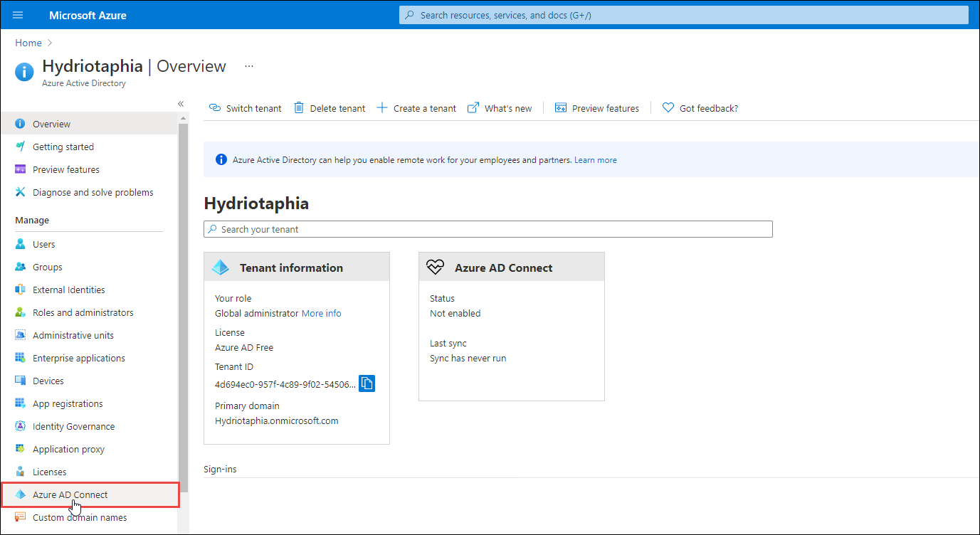Open the Learn more link
Screen dimensions: 980x535
click(595, 159)
